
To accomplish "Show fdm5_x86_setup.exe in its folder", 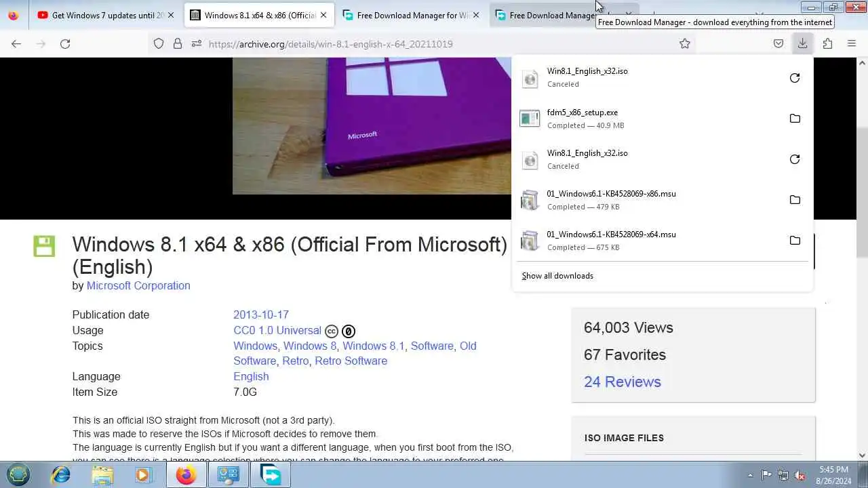I will tap(795, 119).
